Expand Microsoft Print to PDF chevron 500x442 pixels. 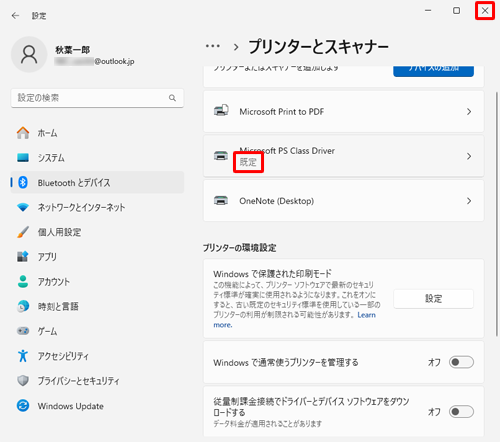(x=469, y=112)
